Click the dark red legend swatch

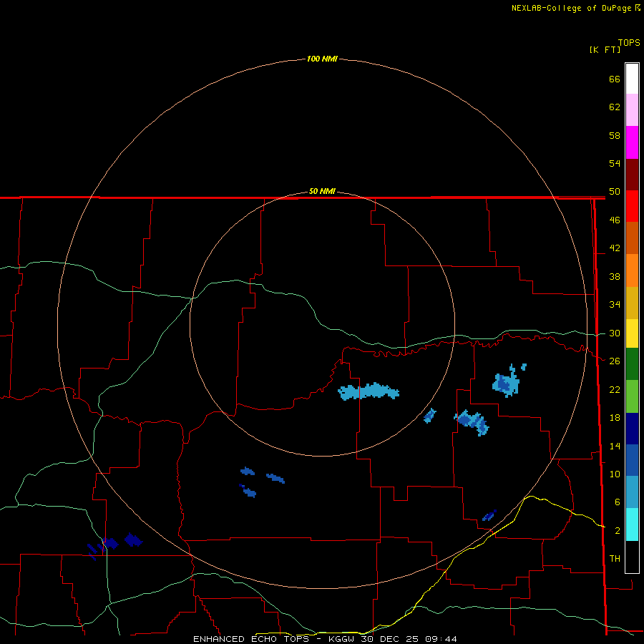point(632,175)
